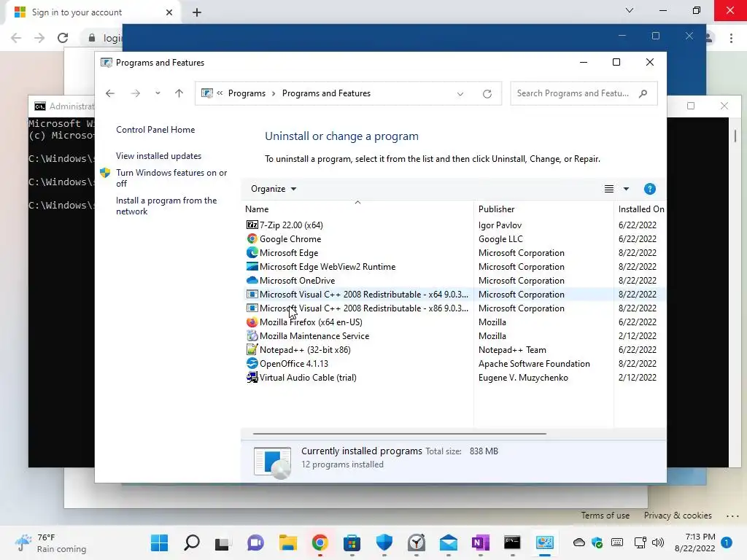Go back in Programs and Features window
Screen dimensions: 747x560
point(110,93)
